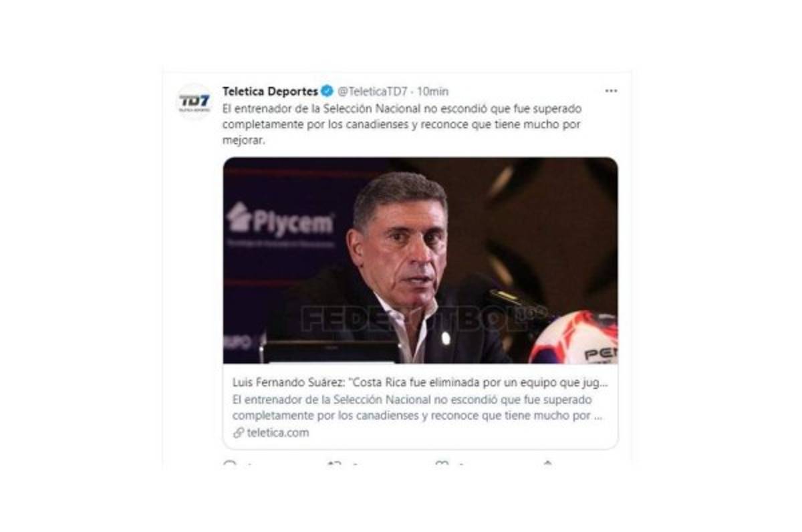Retweet using the retweet arrows icon

(336, 463)
